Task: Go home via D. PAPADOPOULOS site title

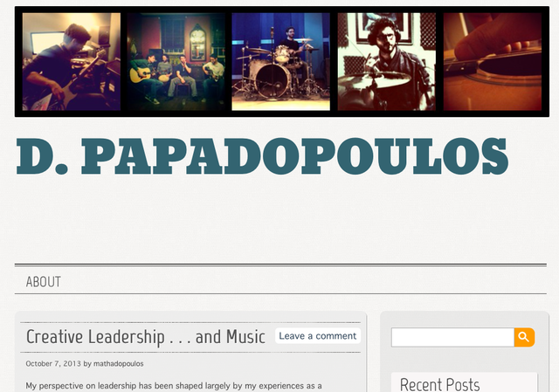Action: pos(262,156)
